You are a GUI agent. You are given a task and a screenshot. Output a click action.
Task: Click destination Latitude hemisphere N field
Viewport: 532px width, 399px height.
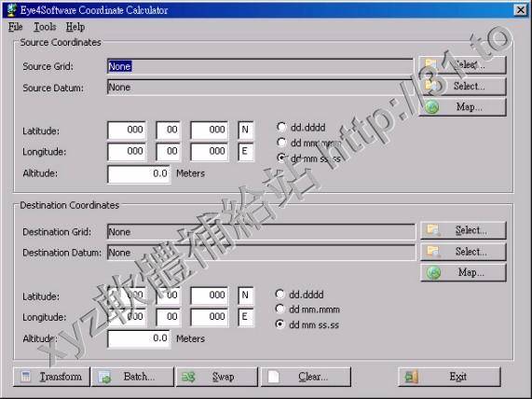coord(246,296)
